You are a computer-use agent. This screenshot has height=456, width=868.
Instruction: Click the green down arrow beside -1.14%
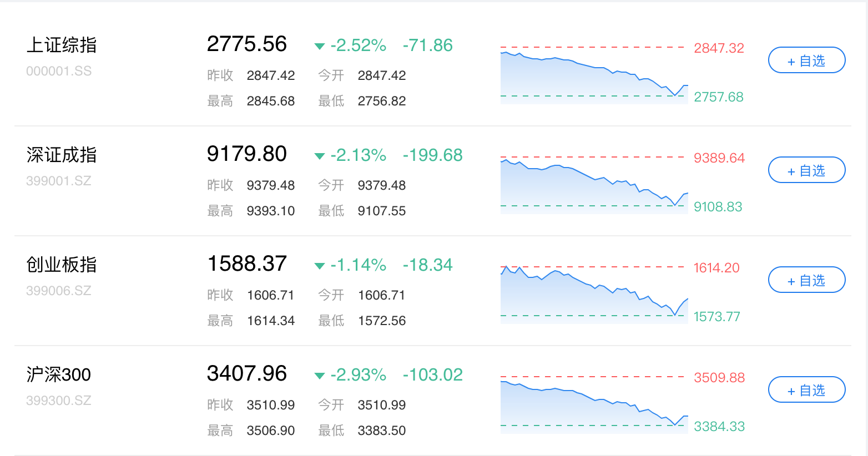click(x=319, y=266)
